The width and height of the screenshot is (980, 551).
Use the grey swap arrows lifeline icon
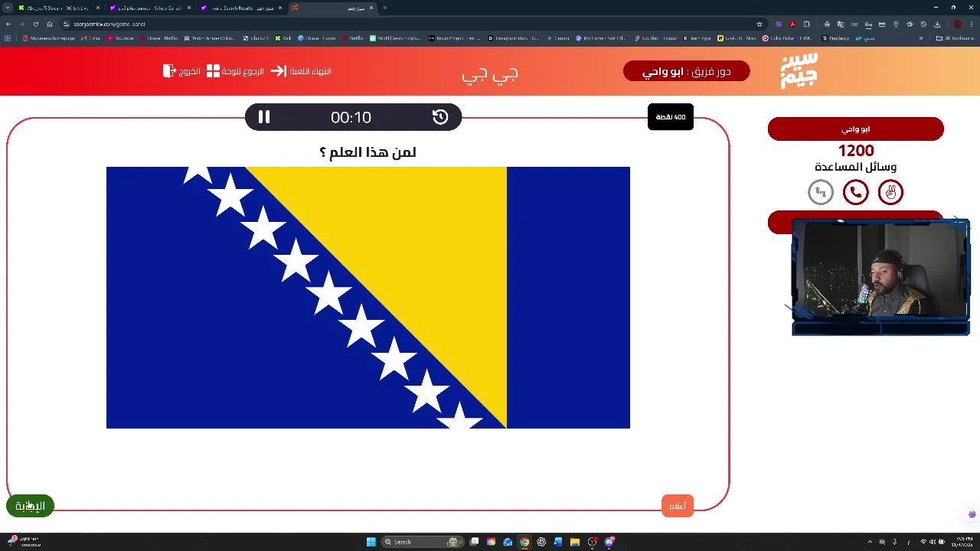point(820,192)
